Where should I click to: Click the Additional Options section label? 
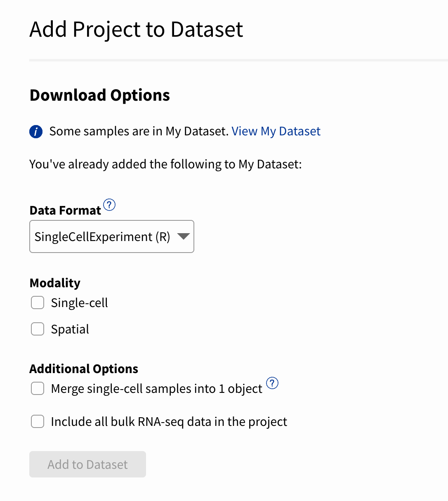click(x=84, y=369)
